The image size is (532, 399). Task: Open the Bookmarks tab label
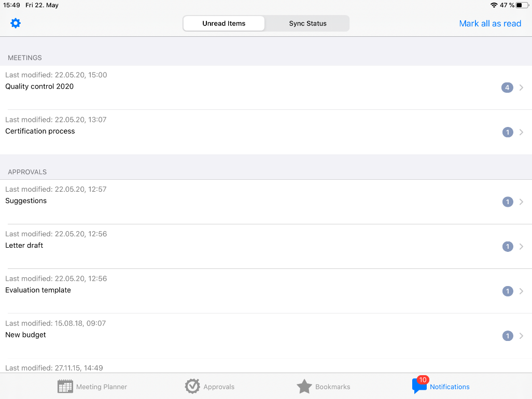click(x=333, y=387)
